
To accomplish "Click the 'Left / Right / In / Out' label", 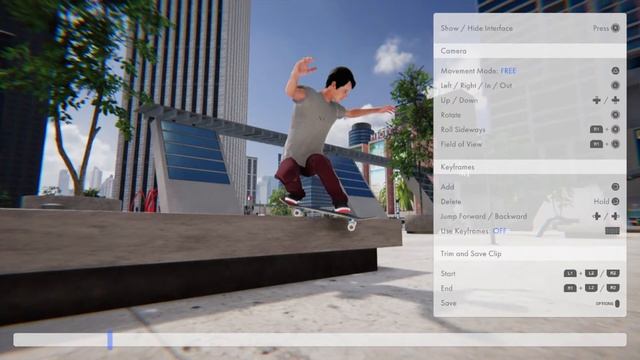I will (x=476, y=85).
